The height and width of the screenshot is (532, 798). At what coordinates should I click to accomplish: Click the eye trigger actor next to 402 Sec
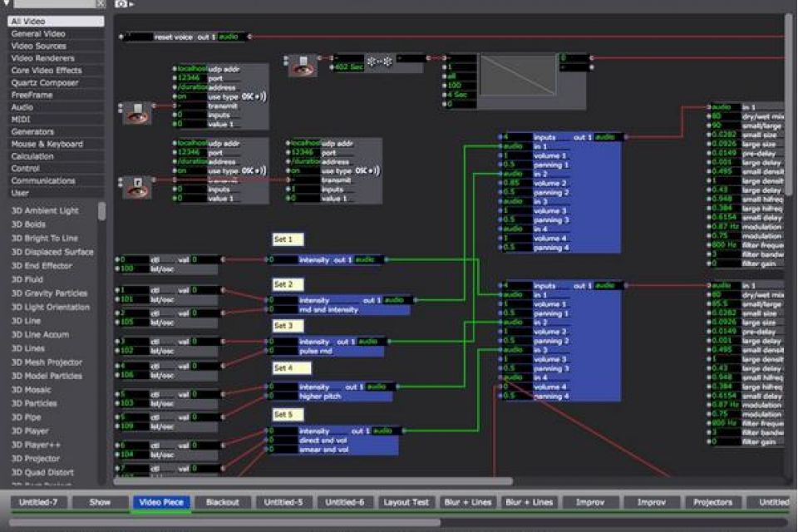click(x=303, y=66)
